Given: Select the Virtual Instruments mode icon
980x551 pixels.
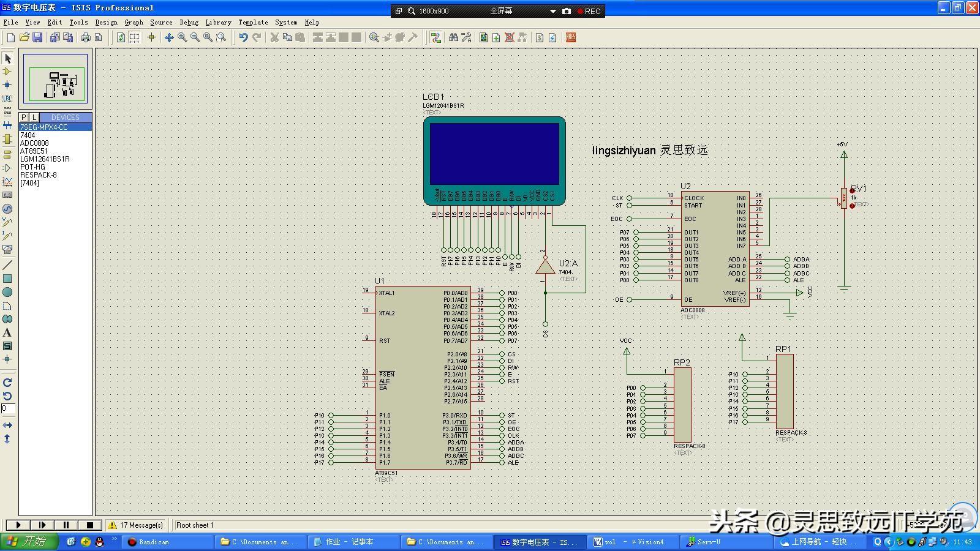Looking at the screenshot, I should click(x=7, y=249).
